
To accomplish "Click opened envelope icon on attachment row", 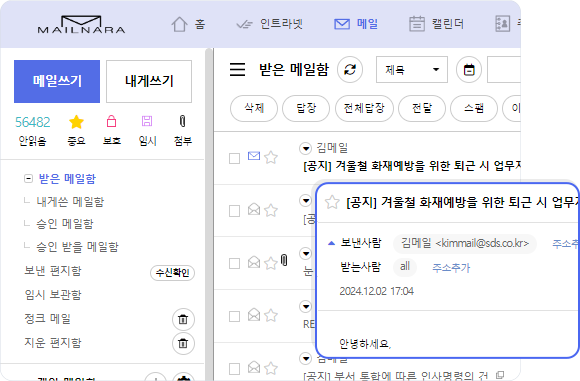I will pos(254,262).
